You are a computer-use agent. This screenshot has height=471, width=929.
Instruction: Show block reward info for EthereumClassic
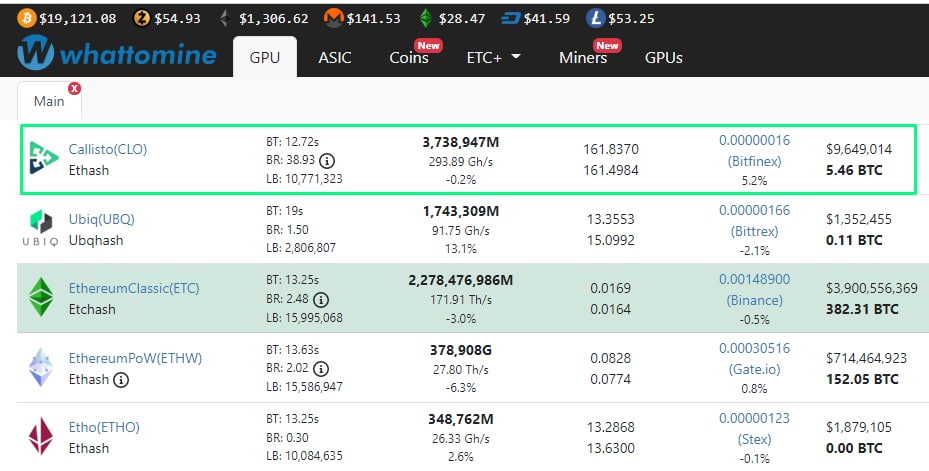pyautogui.click(x=321, y=299)
